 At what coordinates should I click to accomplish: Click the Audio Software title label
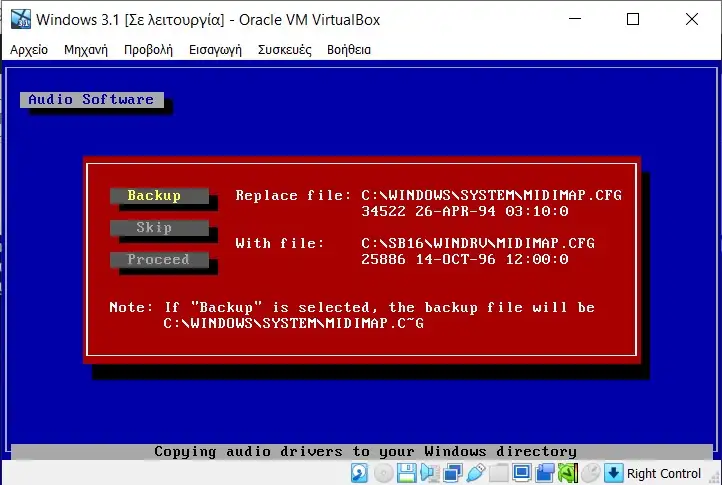92,99
